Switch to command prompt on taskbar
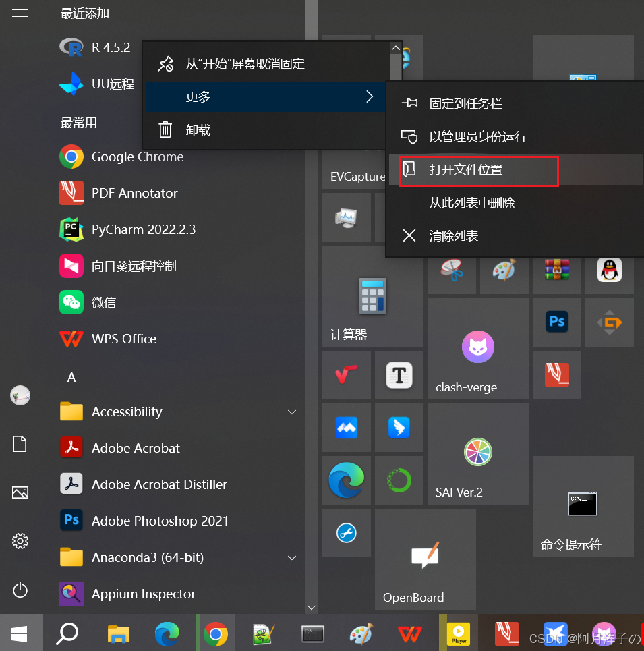The image size is (644, 651). tap(312, 633)
